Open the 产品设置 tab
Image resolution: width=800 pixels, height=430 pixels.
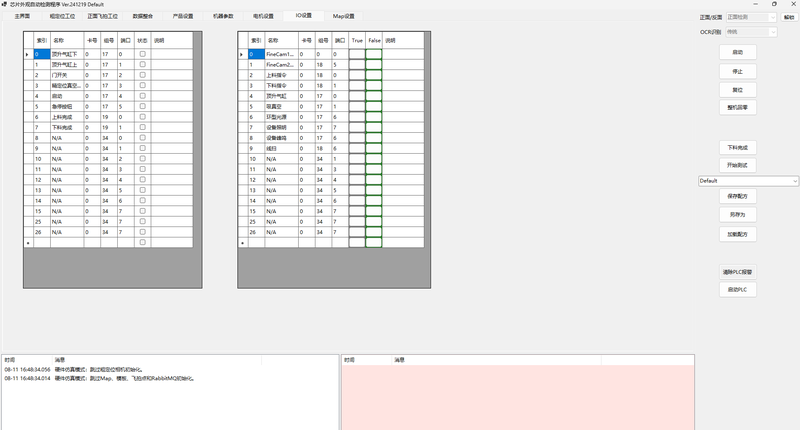183,16
